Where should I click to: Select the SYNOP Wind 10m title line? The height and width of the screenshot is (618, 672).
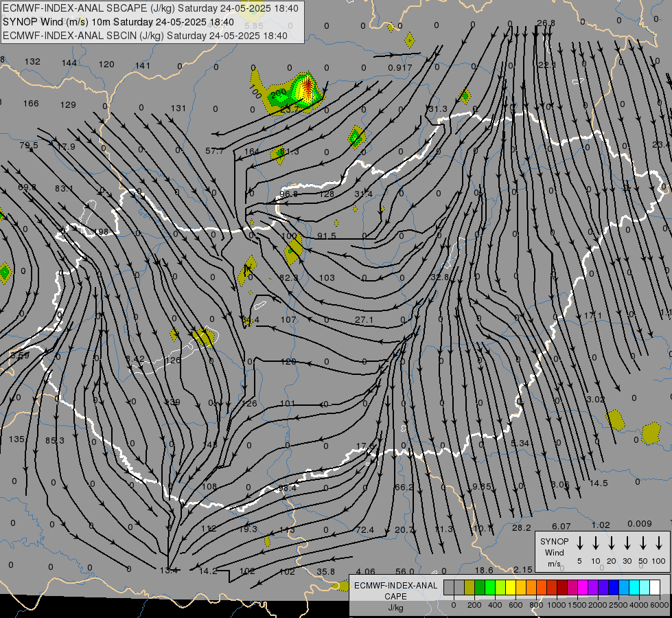118,22
